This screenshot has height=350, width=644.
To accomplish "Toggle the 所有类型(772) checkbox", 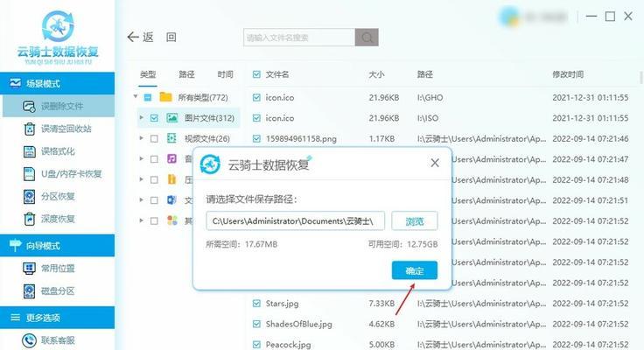I will 148,97.
